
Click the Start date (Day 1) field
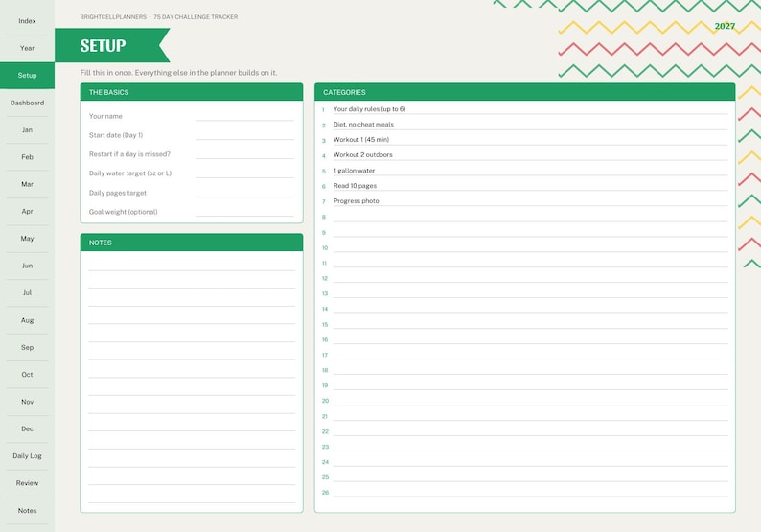click(244, 134)
